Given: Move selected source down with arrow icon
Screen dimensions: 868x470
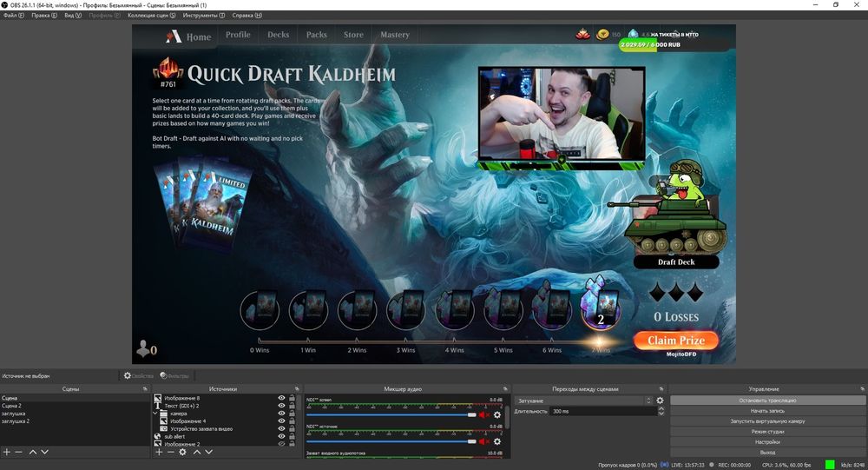Looking at the screenshot, I should [x=209, y=452].
